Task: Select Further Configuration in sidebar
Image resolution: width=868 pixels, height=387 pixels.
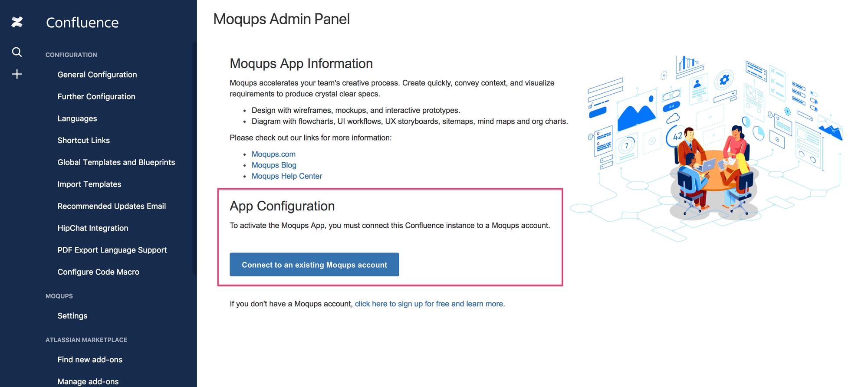Action: click(x=96, y=96)
